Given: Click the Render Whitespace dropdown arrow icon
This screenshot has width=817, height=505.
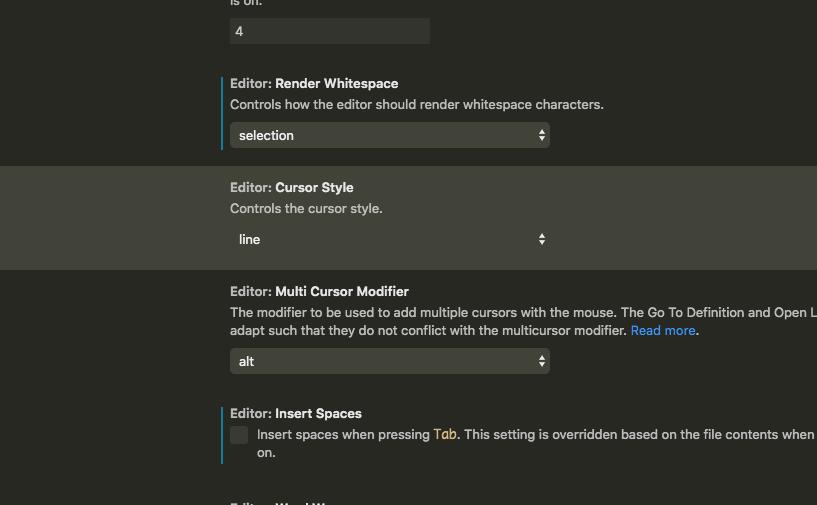Looking at the screenshot, I should [541, 135].
